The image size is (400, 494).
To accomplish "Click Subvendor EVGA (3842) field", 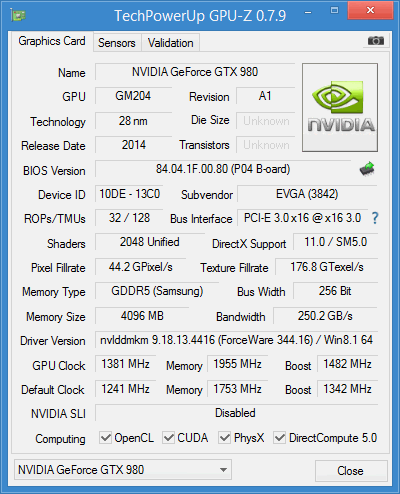I will pyautogui.click(x=307, y=194).
